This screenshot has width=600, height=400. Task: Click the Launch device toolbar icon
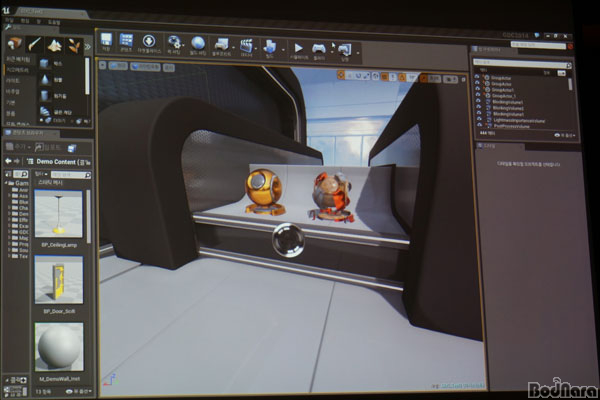coord(345,51)
